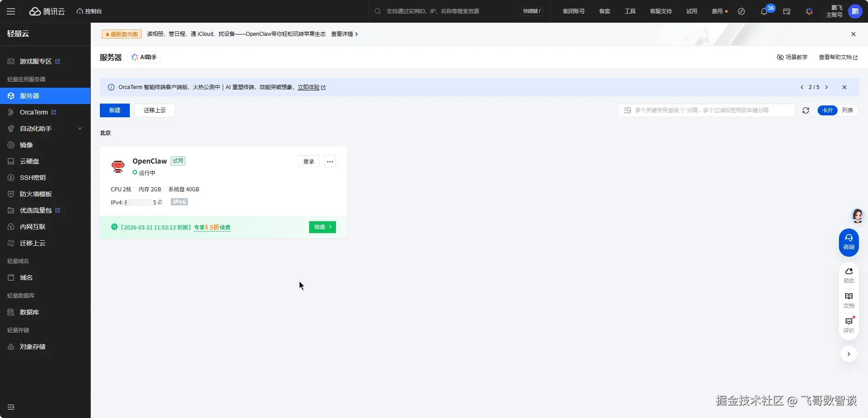Click 登录 on the OpenClaw card
Screen dimensions: 868x418
coord(309,161)
